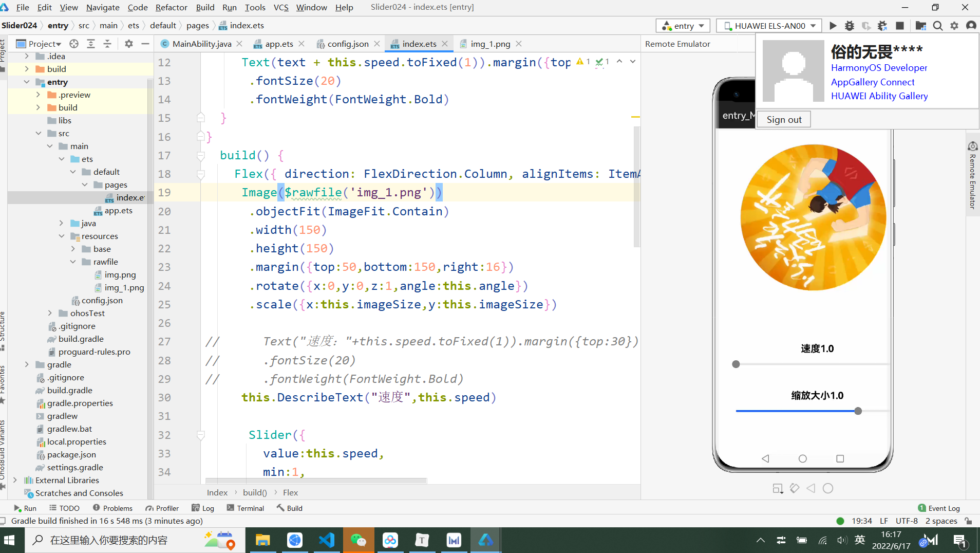This screenshot has height=553, width=980.
Task: Open Search Everywhere magnifier icon
Action: coord(938,26)
